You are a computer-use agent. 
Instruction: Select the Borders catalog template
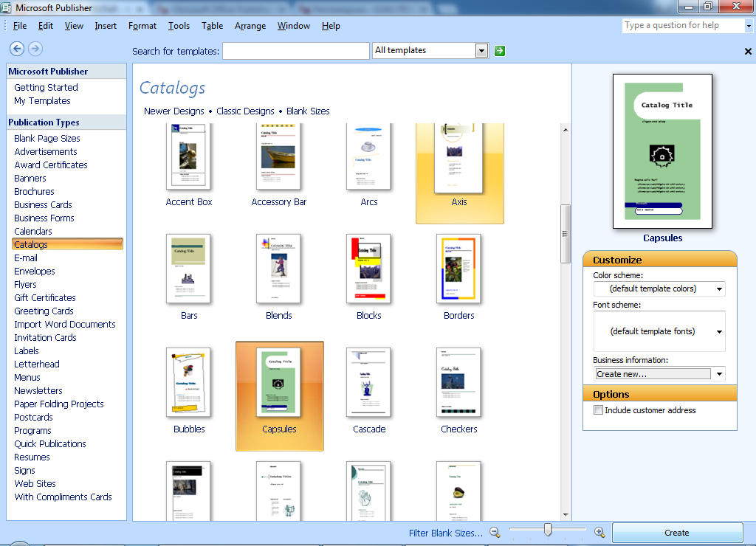point(458,277)
